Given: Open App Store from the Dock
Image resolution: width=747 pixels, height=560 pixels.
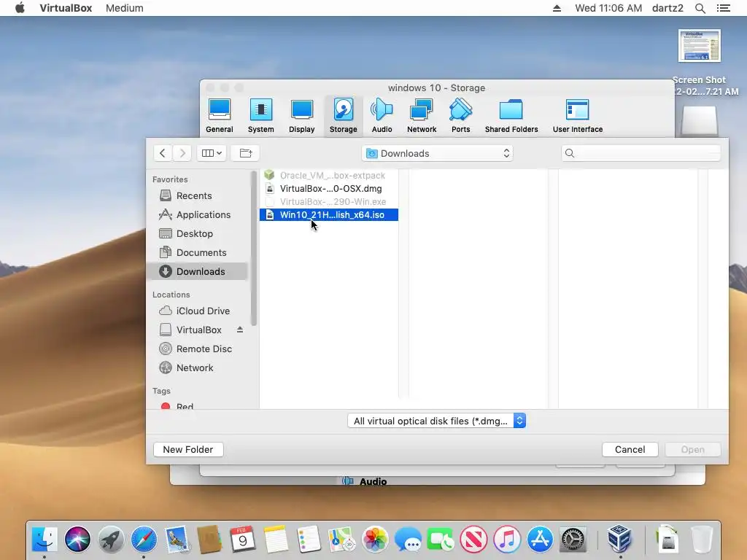Looking at the screenshot, I should pyautogui.click(x=540, y=540).
